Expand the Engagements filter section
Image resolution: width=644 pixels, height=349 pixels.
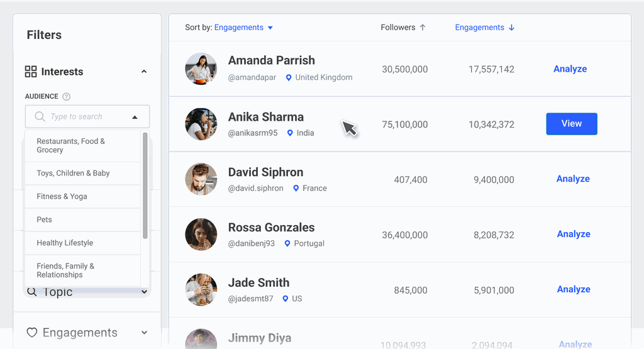point(144,333)
